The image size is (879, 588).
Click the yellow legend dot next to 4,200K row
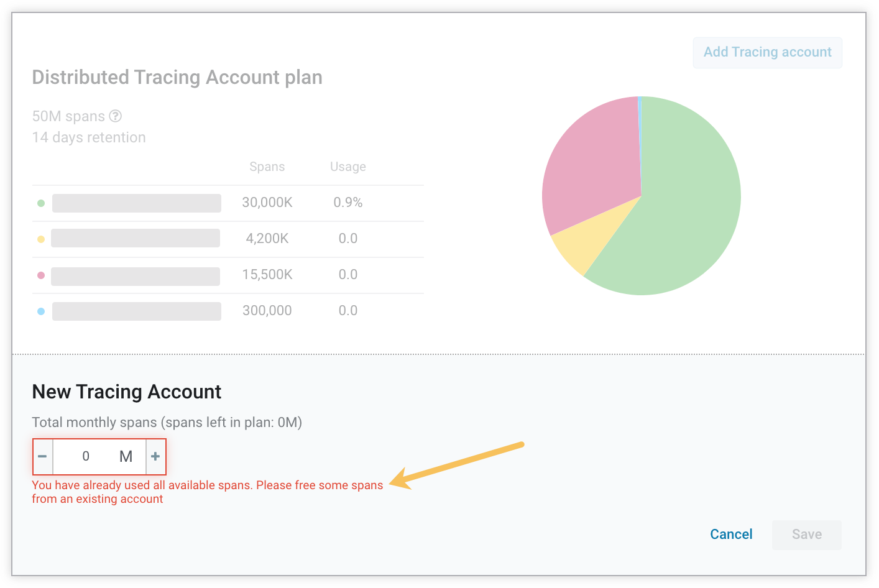point(40,239)
